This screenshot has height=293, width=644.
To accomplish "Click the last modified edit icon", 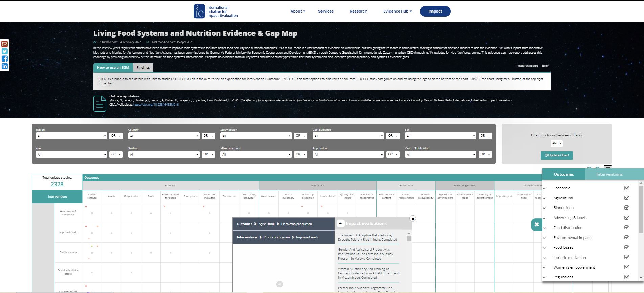I will click(148, 42).
